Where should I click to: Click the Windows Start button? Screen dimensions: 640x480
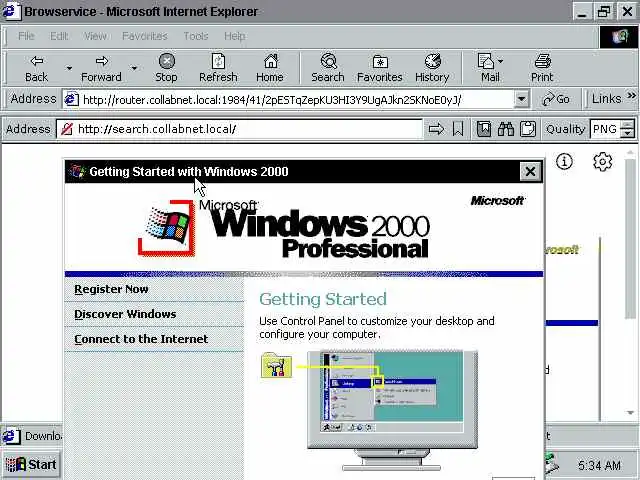31,464
